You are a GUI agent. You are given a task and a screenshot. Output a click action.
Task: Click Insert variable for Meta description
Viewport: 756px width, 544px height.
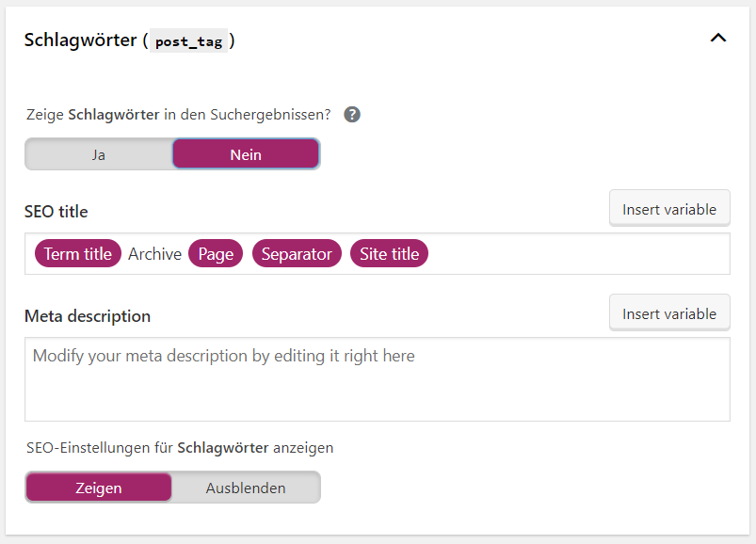coord(669,313)
